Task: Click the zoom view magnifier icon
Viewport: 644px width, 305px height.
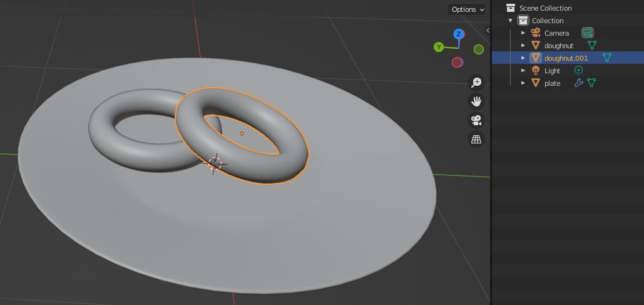Action: coord(476,82)
